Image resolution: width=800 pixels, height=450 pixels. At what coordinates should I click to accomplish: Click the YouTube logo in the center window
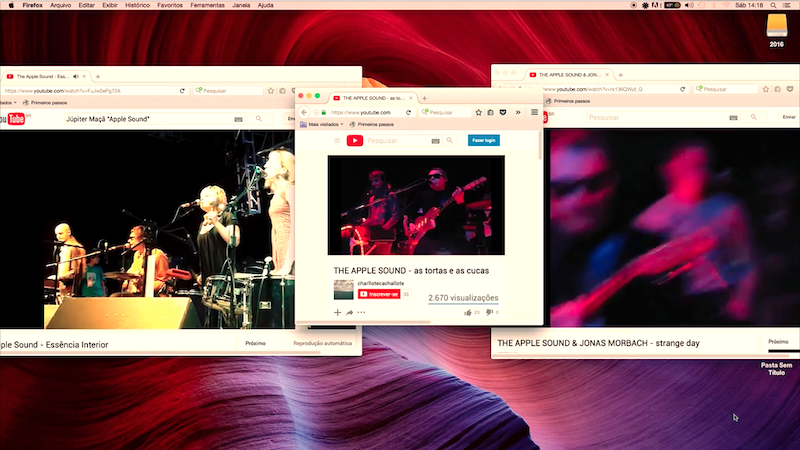pyautogui.click(x=354, y=141)
